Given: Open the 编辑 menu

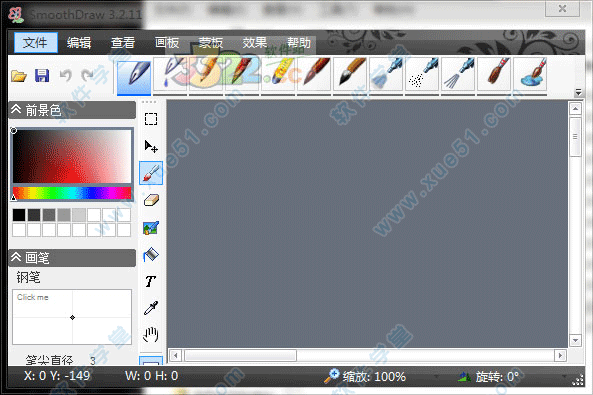Looking at the screenshot, I should 79,42.
